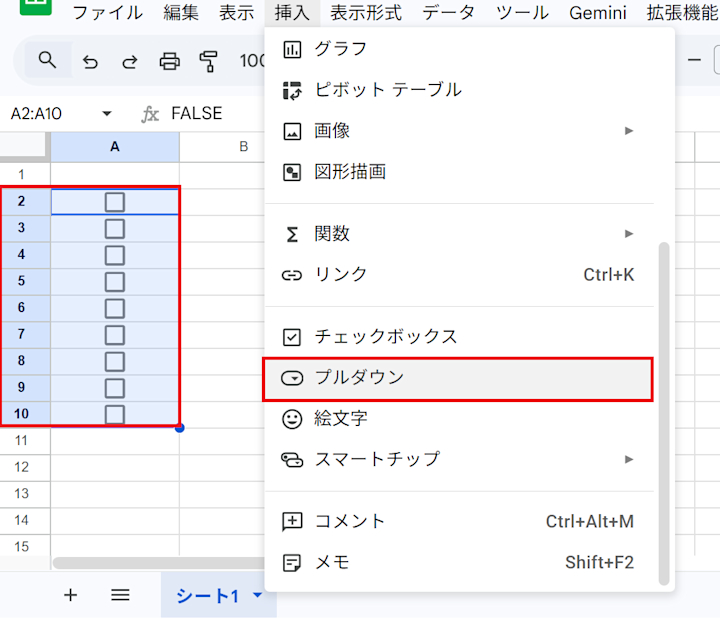Select row 13 header
Viewport: 720px width, 619px height.
click(x=22, y=494)
